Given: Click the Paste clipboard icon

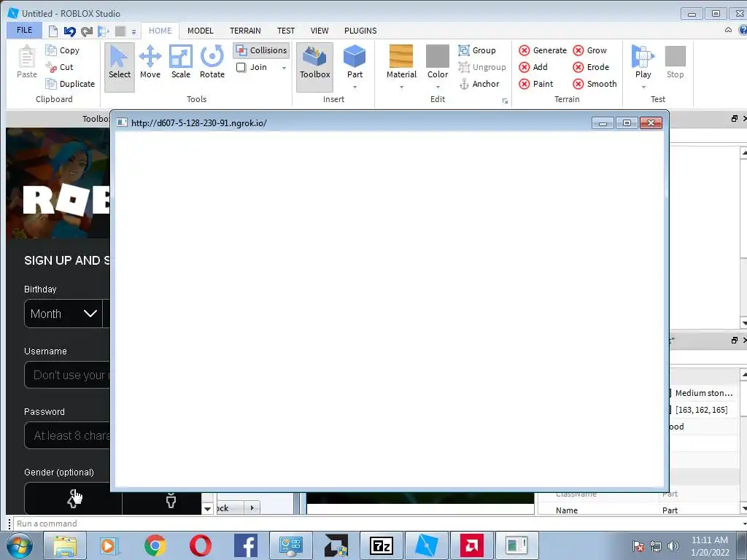Looking at the screenshot, I should [27, 62].
